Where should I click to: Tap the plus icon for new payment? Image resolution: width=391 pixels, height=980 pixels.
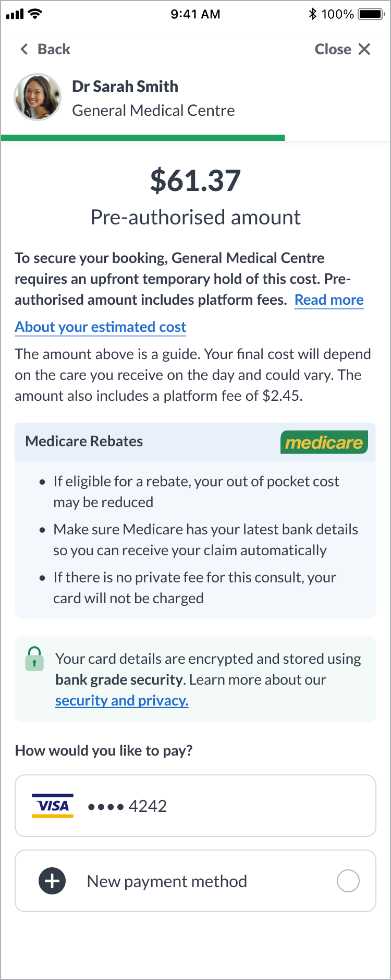52,881
